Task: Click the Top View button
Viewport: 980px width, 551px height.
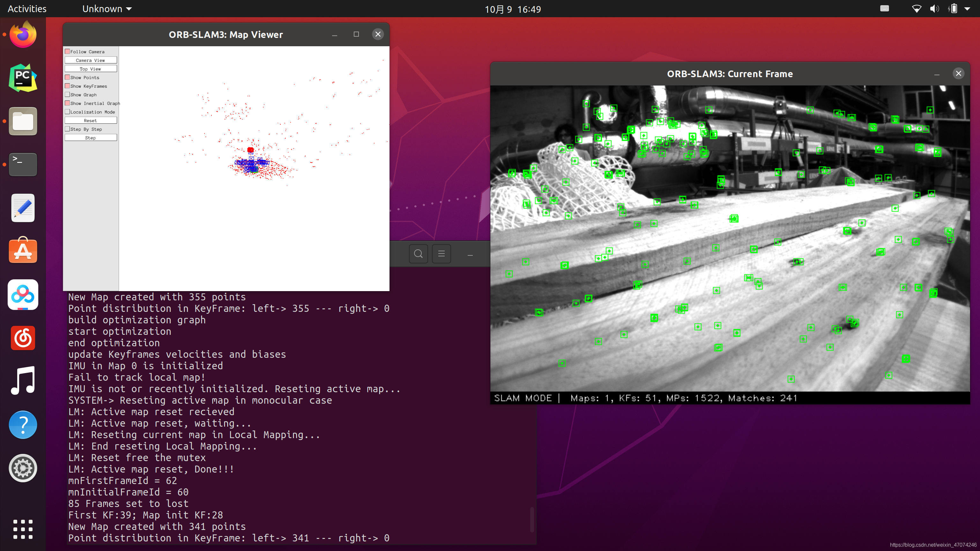Action: (91, 69)
